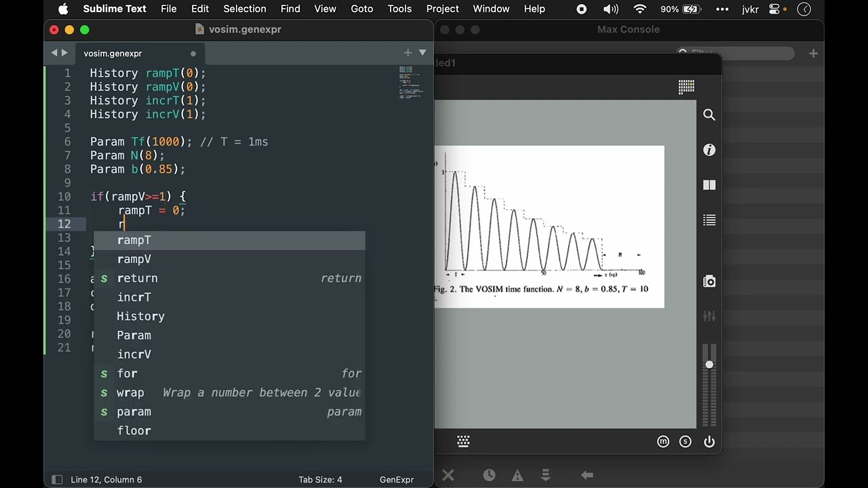Viewport: 868px width, 488px height.
Task: Open the GenExpr syntax selector
Action: (397, 479)
